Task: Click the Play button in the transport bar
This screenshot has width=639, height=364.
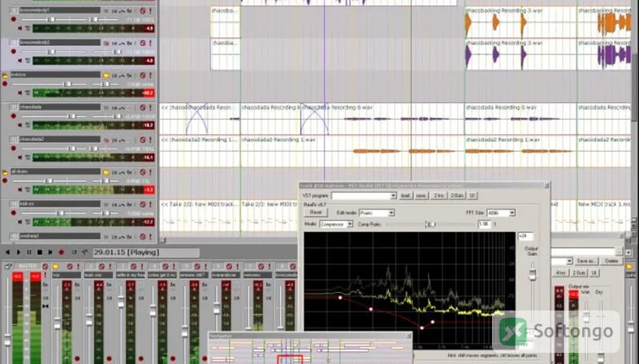Action: [x=18, y=252]
